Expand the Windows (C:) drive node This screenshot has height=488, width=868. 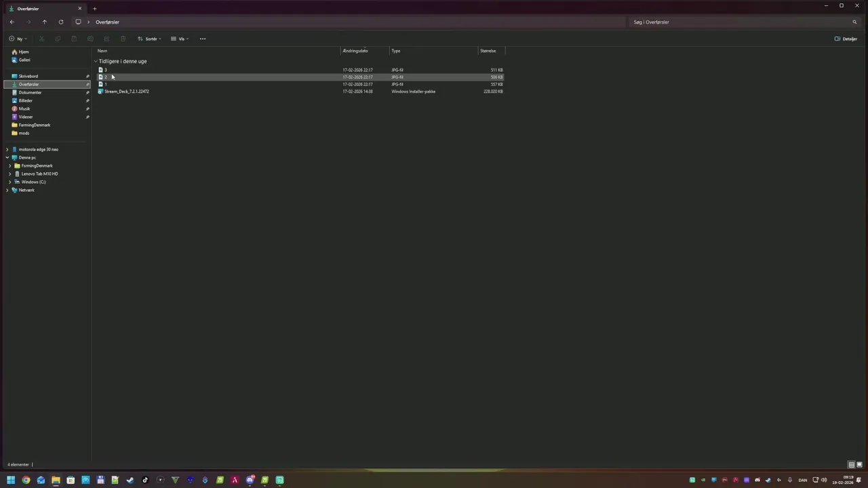point(9,182)
